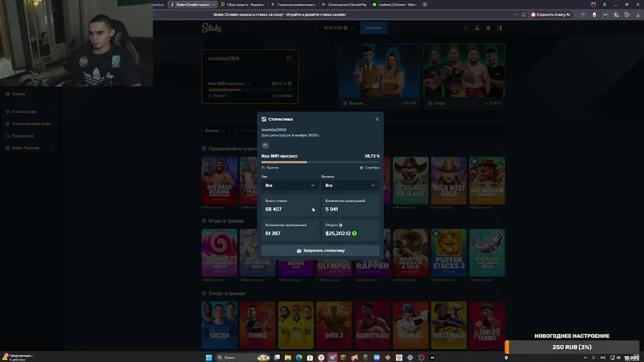Open the Volleyball sport tile
Viewport: 644px width, 362px height.
(x=449, y=325)
